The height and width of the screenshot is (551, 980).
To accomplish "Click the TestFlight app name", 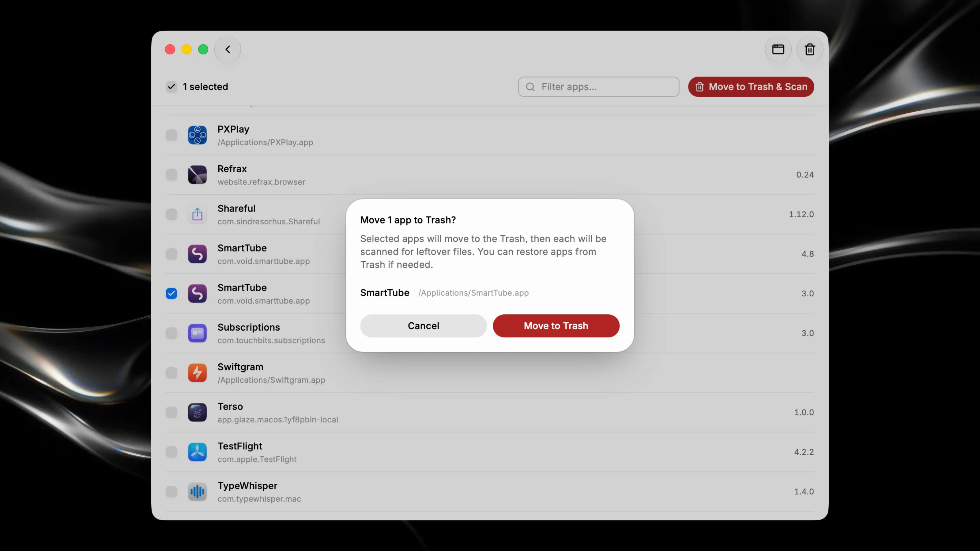I will (240, 446).
